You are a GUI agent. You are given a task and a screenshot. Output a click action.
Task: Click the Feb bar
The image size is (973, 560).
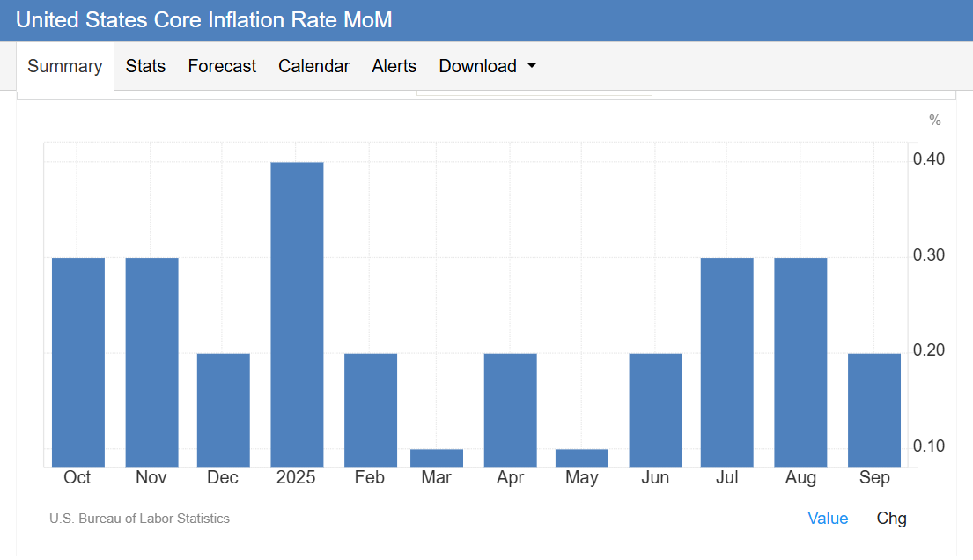[x=370, y=409]
